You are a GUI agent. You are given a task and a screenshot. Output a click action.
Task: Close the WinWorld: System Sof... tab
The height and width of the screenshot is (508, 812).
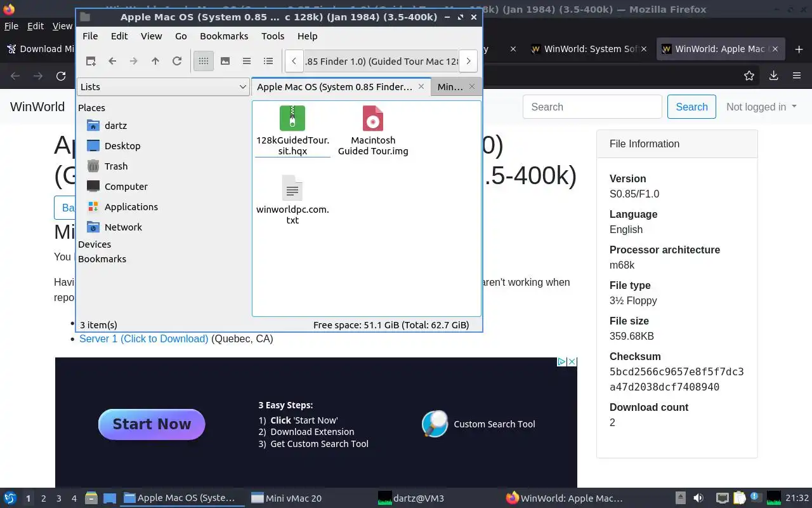click(x=644, y=49)
